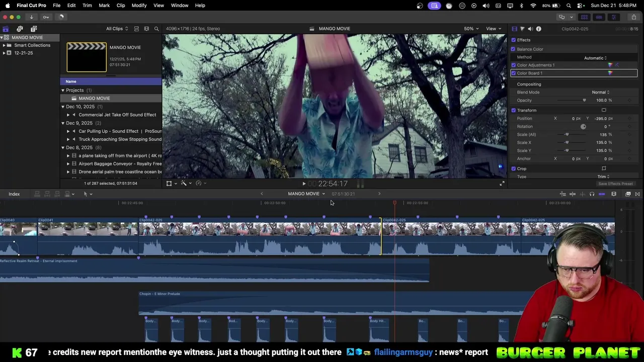This screenshot has width=644, height=362.
Task: Toggle the Crop section checkbox
Action: [513, 168]
